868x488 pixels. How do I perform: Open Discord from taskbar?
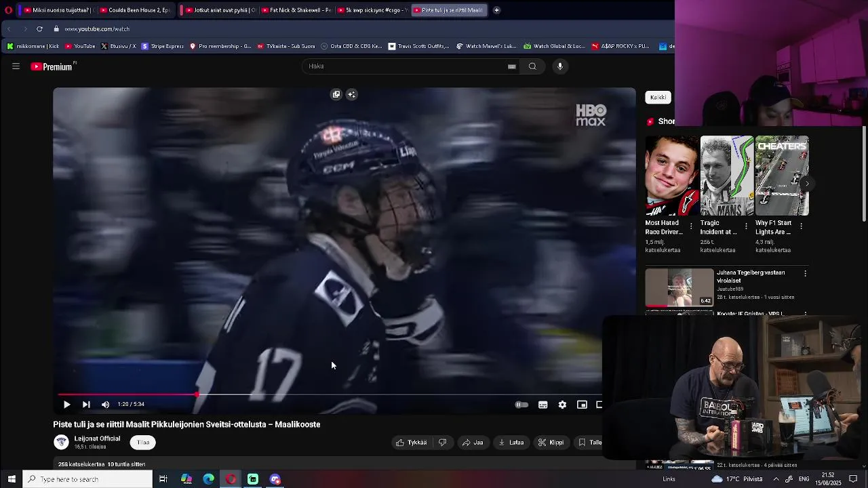pyautogui.click(x=275, y=479)
